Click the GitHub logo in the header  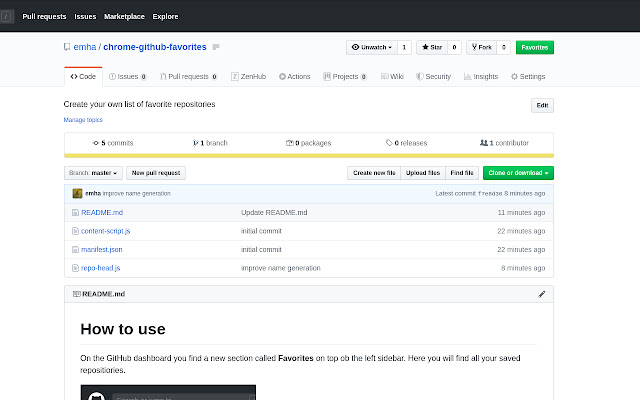(7, 16)
